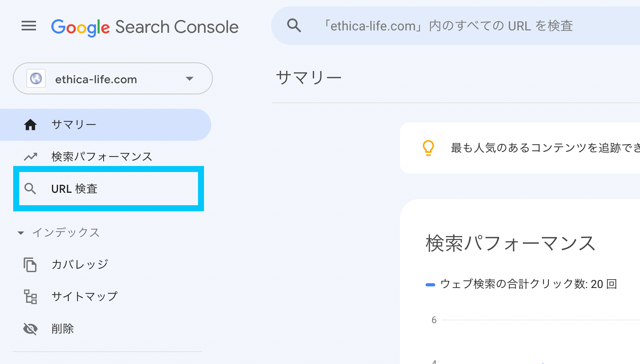Open the navigation hamburger menu
Screen dimensions: 640x364
click(x=28, y=26)
